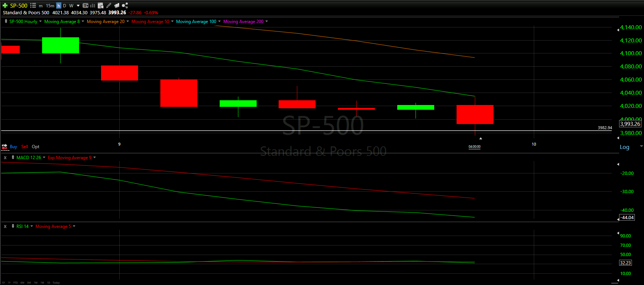Set range to Today
The height and width of the screenshot is (285, 644).
56,282
